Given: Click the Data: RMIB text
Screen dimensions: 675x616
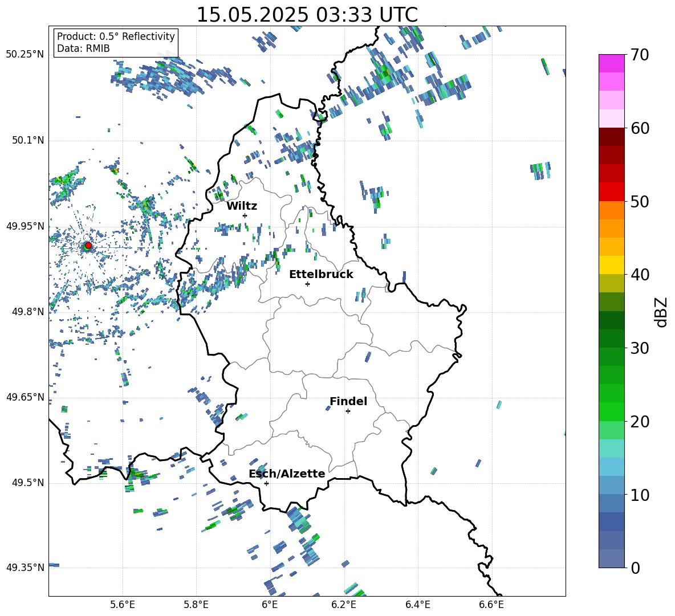Looking at the screenshot, I should click(83, 48).
